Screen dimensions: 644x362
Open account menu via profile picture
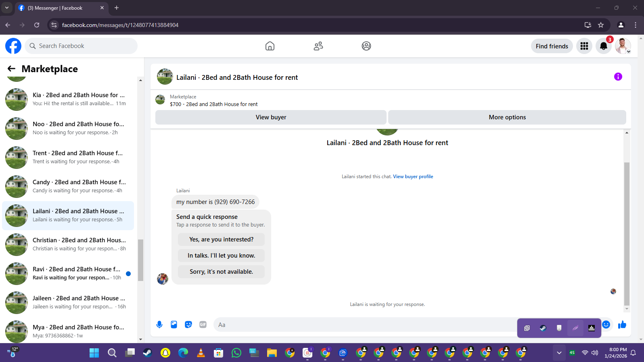pos(623,46)
